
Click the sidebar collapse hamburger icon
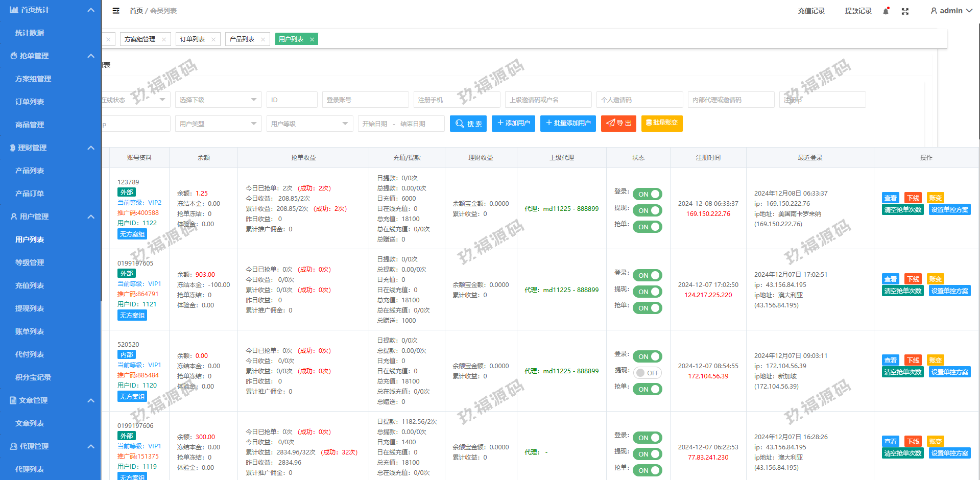click(x=116, y=11)
